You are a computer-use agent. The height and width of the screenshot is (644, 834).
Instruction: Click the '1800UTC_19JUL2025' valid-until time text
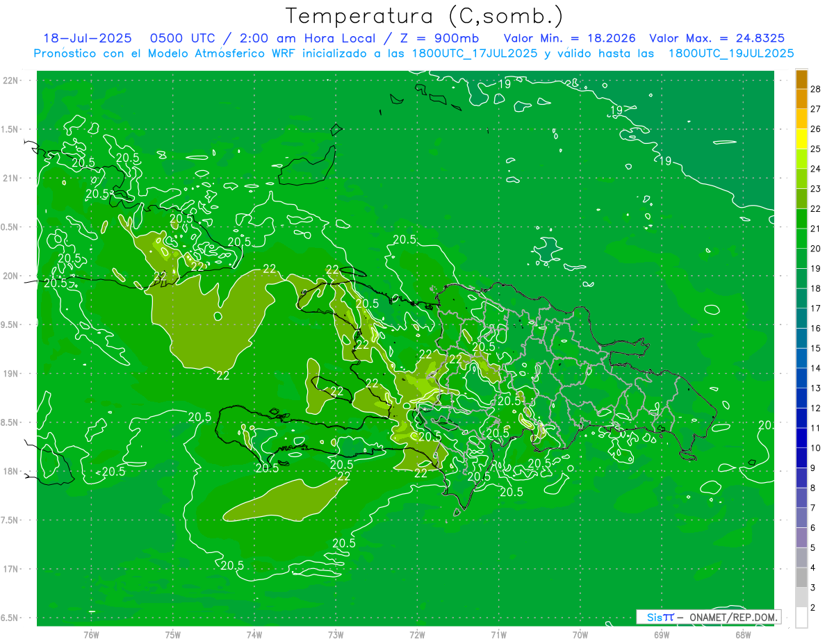click(730, 53)
